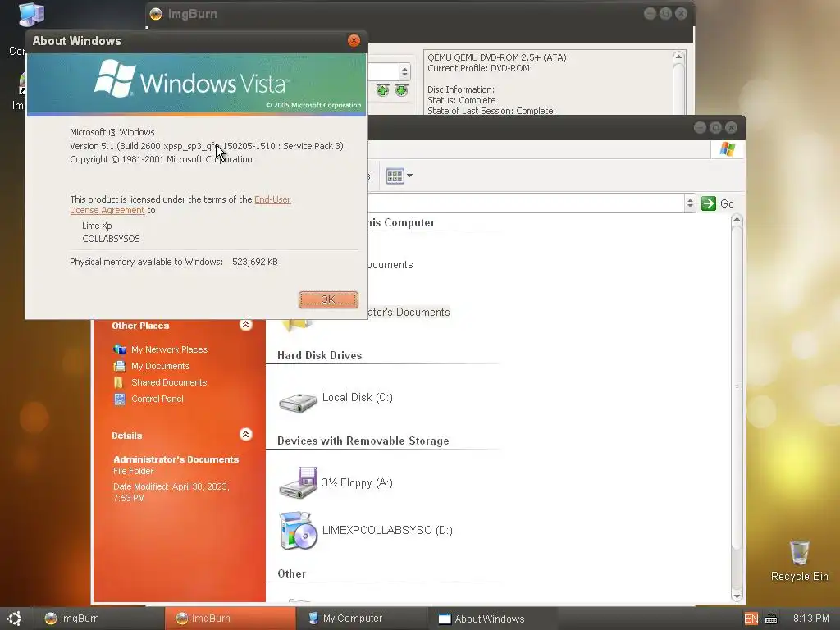This screenshot has width=840, height=630.
Task: Open the Start menu button on taskbar
Action: tap(14, 619)
